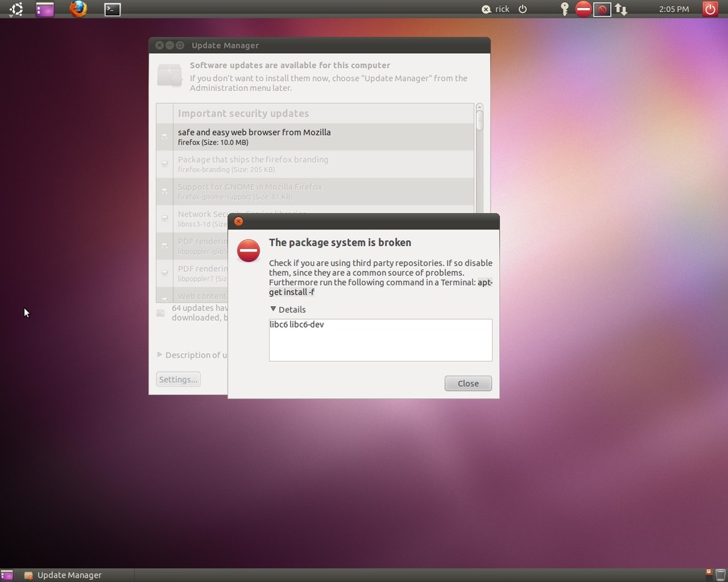Toggle the libnss3-1d update checkbox

[x=164, y=218]
